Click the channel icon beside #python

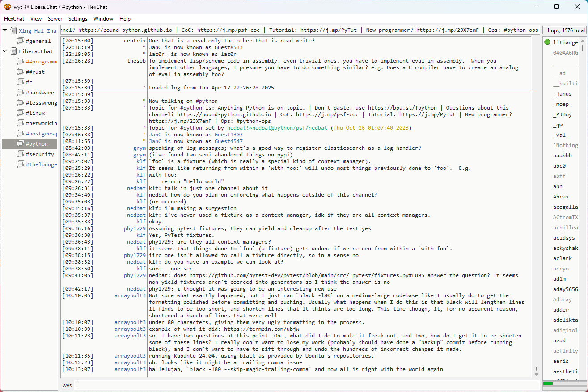tap(21, 144)
